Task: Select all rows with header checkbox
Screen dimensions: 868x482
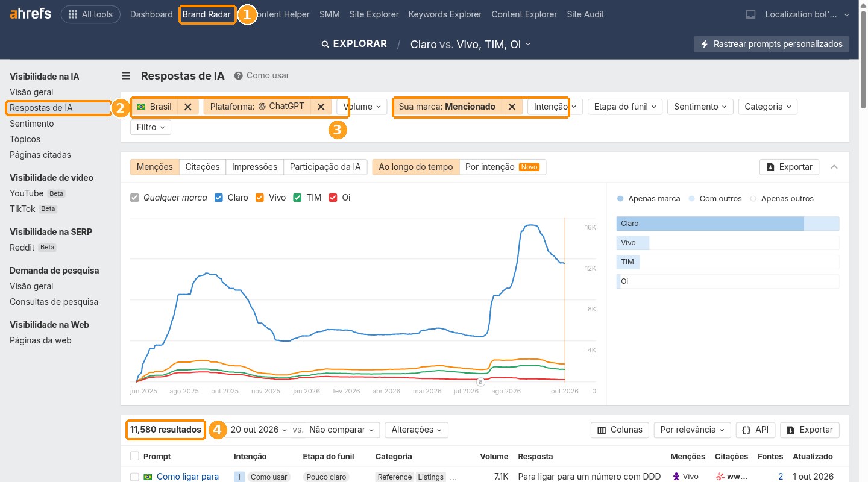Action: 134,456
